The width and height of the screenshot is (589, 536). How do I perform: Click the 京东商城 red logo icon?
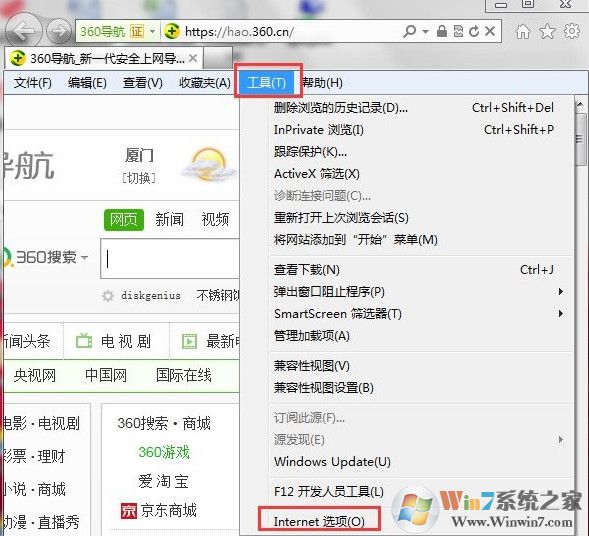[129, 511]
